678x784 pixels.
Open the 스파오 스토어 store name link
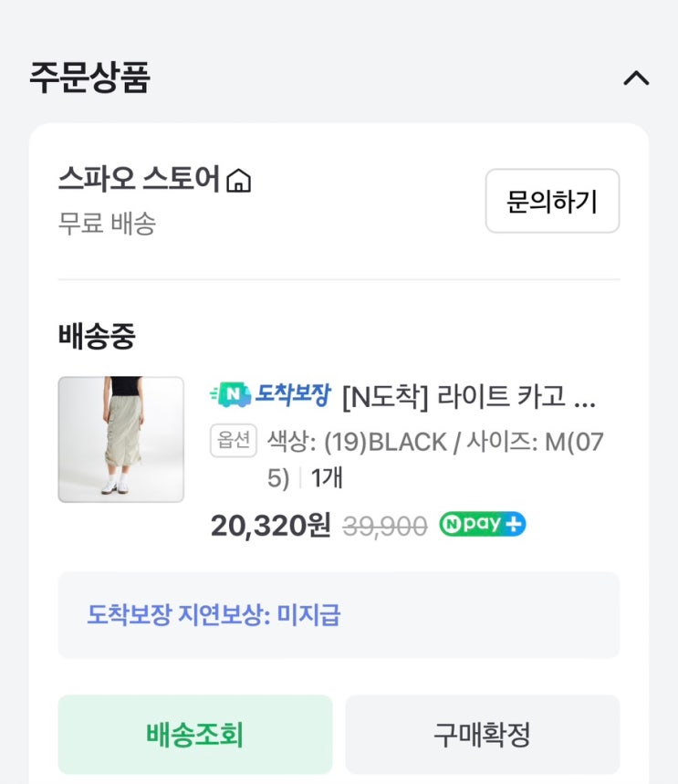pyautogui.click(x=139, y=180)
